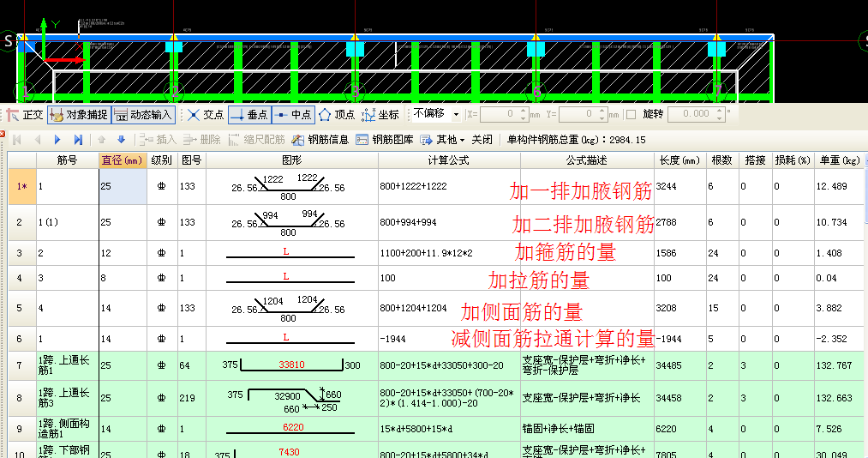The width and height of the screenshot is (868, 458).
Task: Click formula cell 800+1222+1222
Action: 449,187
